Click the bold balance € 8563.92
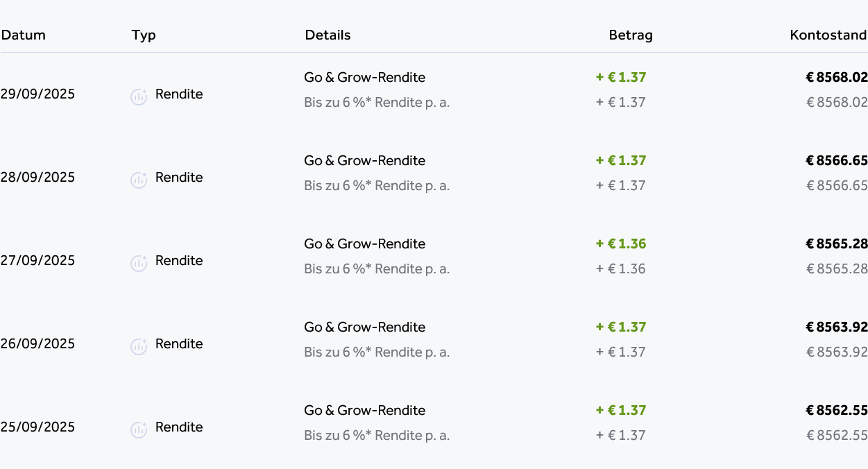Screen dimensions: 868x469 (x=837, y=327)
